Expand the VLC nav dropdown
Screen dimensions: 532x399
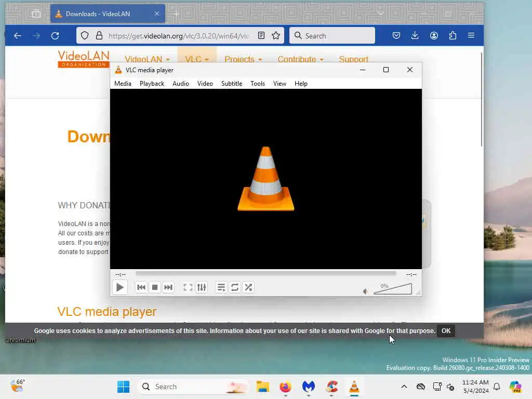pos(197,59)
